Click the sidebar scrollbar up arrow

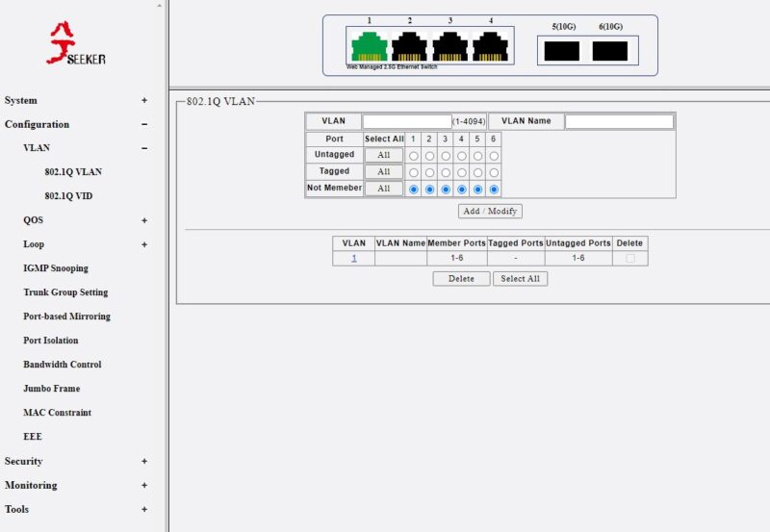(x=160, y=6)
